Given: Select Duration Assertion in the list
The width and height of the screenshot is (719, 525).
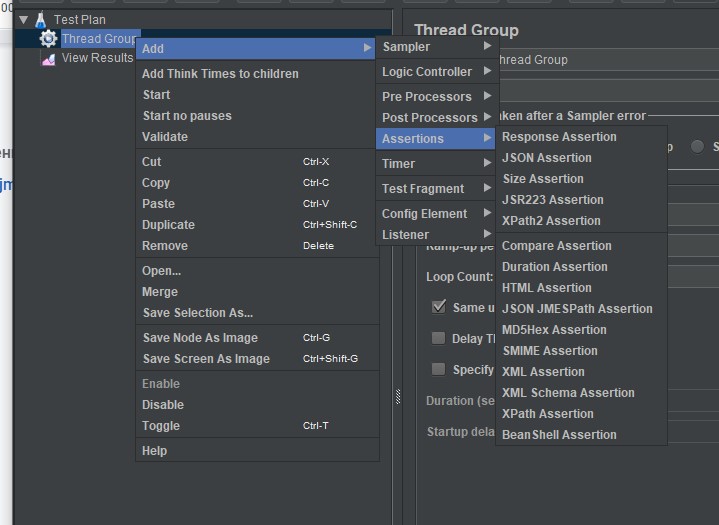Looking at the screenshot, I should click(x=554, y=267).
